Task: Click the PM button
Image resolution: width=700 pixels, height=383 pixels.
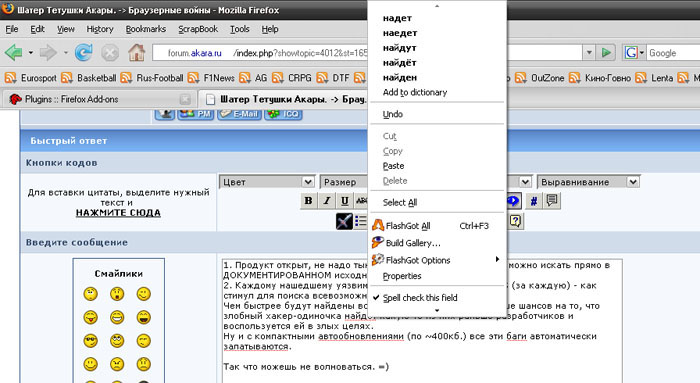Action: click(x=196, y=114)
